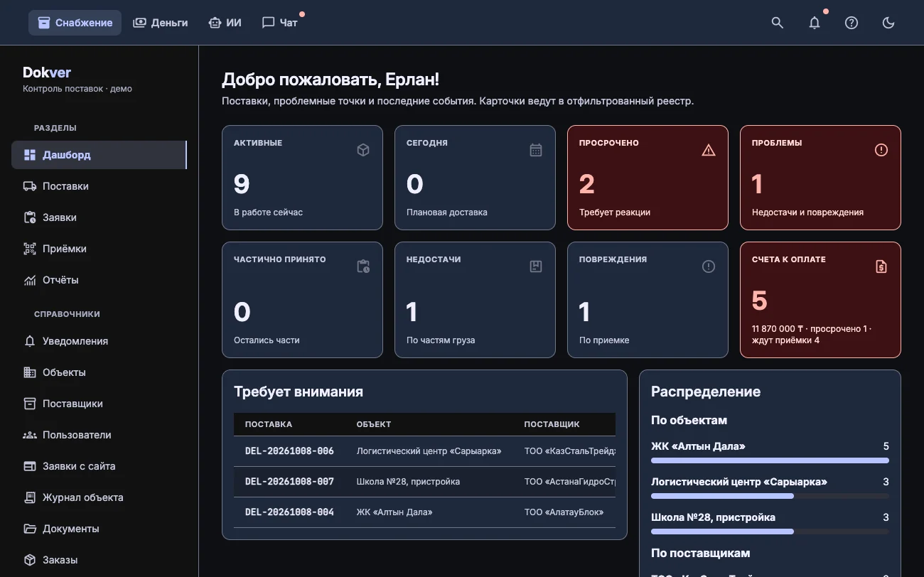Viewport: 924px width, 577px height.
Task: Open Уведомления in the sidebar
Action: [99, 341]
